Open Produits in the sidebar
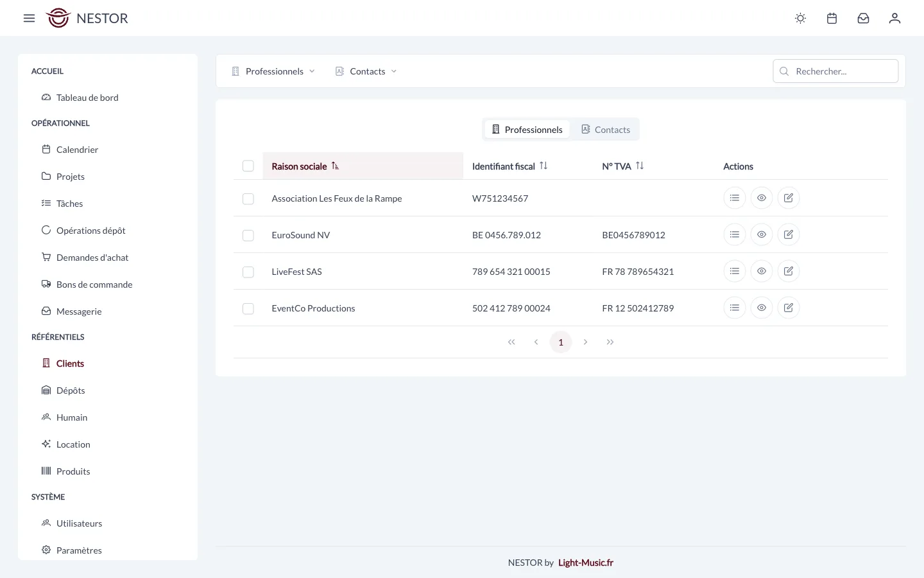Viewport: 924px width, 578px height. (x=108, y=471)
